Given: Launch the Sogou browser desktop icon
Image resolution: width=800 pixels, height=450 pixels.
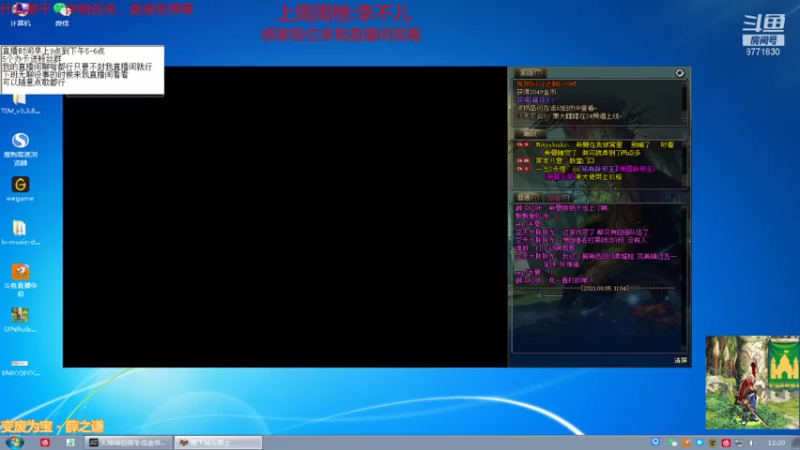Looking at the screenshot, I should tap(20, 148).
